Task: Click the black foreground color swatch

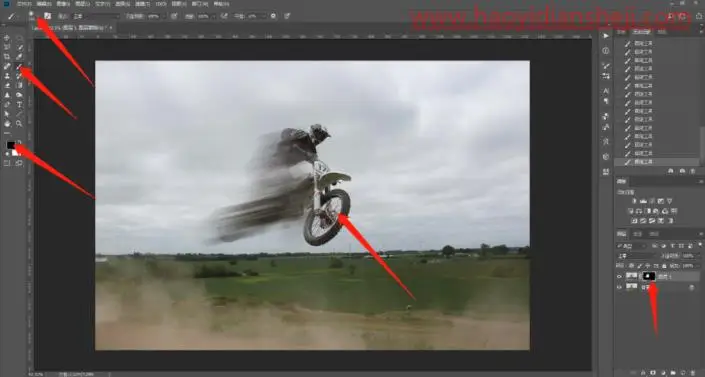Action: click(11, 145)
